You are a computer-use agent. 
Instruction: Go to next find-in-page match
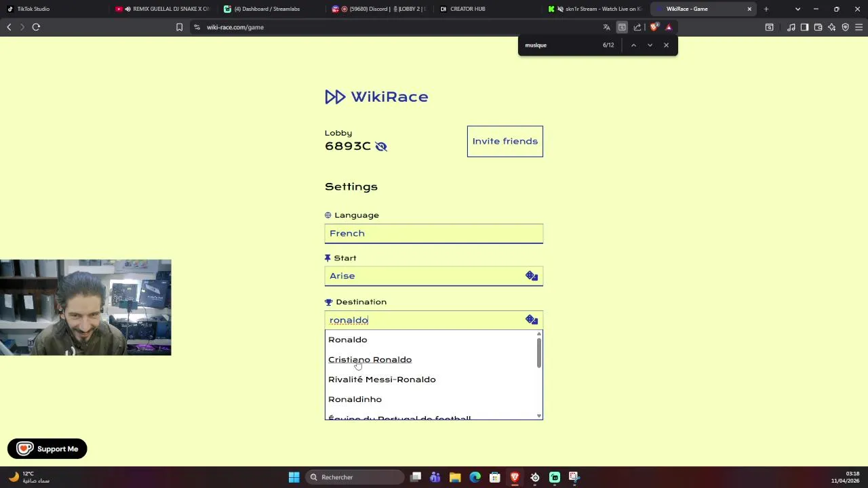(x=650, y=45)
